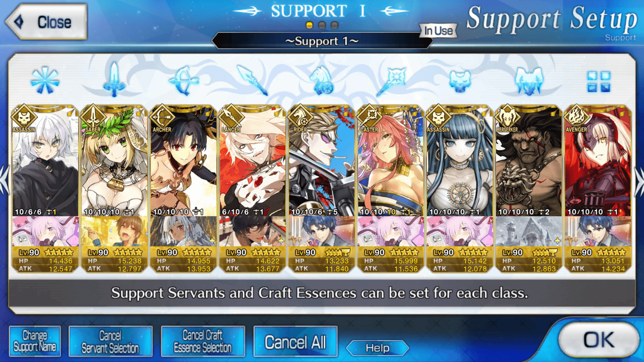Click Cancel Craft Essence Selection button
The height and width of the screenshot is (362, 644).
coord(203,341)
